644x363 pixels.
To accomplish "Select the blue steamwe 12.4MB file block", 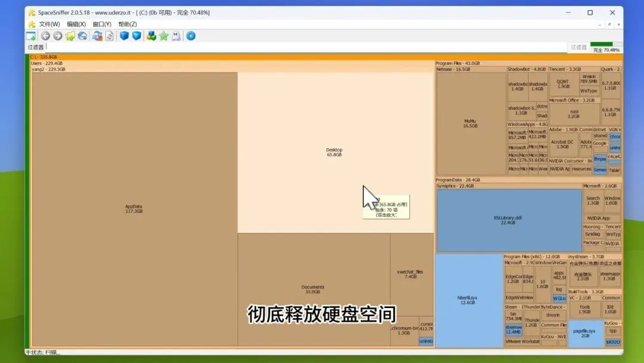I will coord(513,330).
